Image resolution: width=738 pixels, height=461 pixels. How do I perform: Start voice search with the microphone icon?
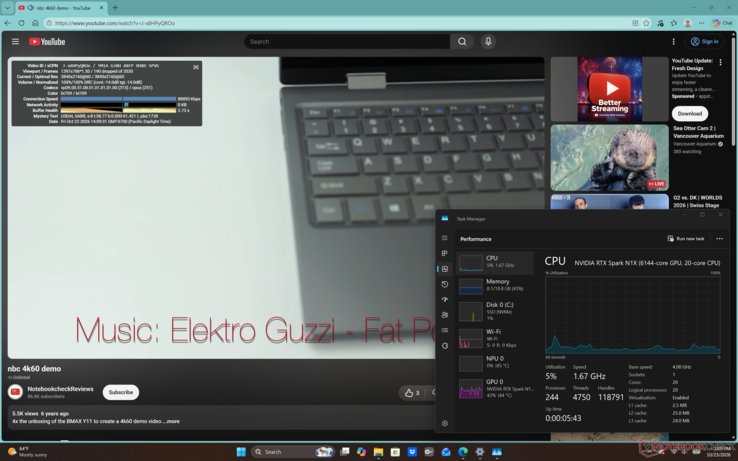click(x=488, y=41)
